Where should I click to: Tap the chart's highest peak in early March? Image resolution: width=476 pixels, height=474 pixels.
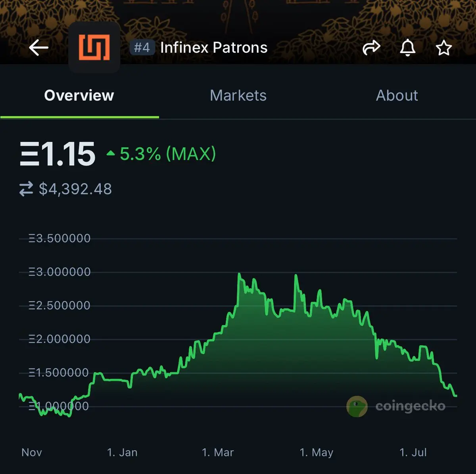(x=239, y=274)
